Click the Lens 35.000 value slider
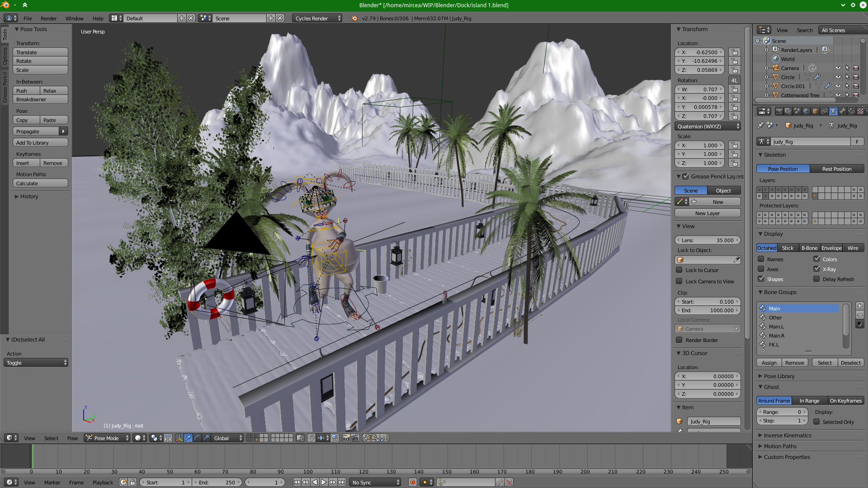 (707, 240)
